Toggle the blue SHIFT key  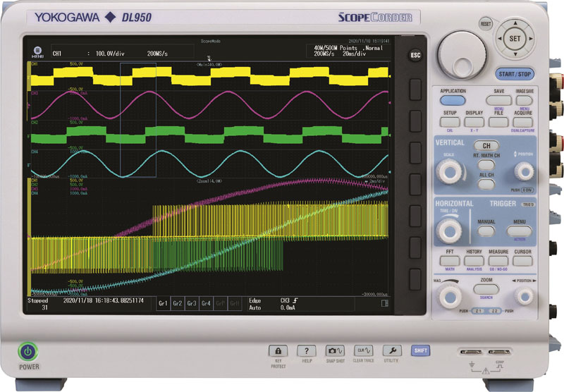pos(420,350)
